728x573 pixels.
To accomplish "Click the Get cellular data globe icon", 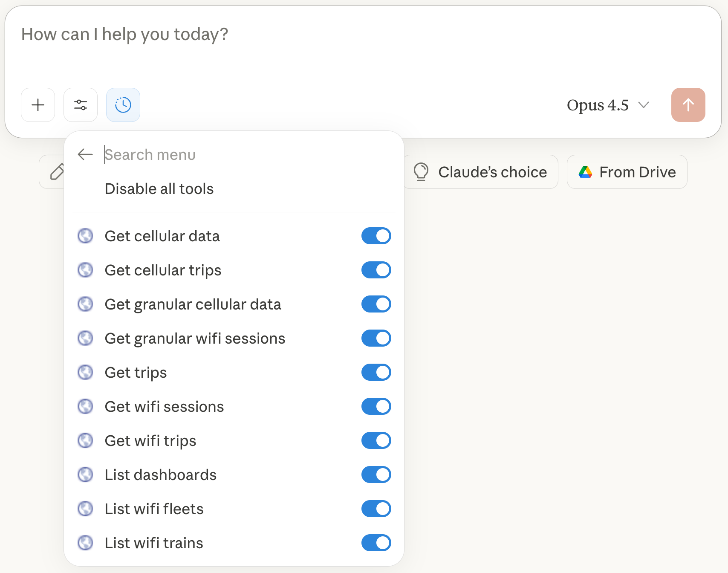I will click(x=85, y=236).
